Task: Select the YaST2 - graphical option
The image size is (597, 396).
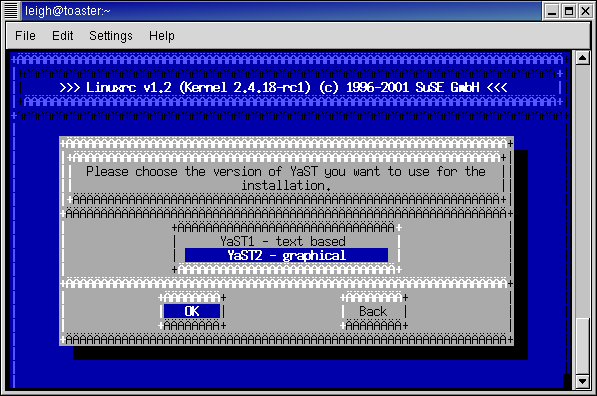Action: click(286, 255)
